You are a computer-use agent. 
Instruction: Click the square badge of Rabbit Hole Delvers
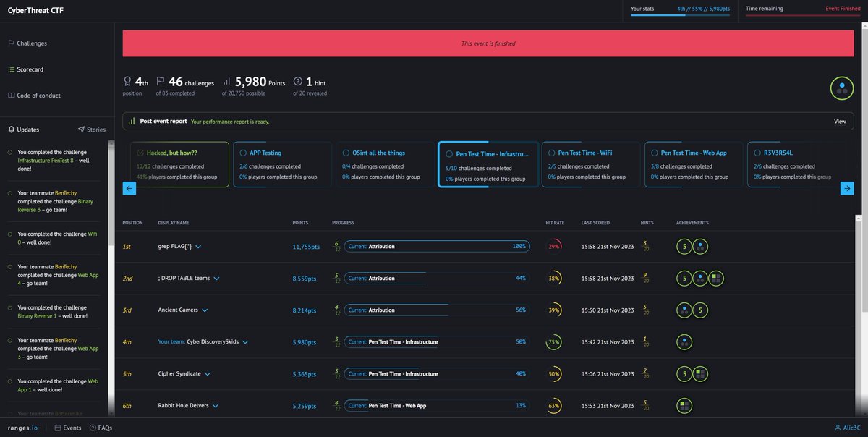[684, 406]
